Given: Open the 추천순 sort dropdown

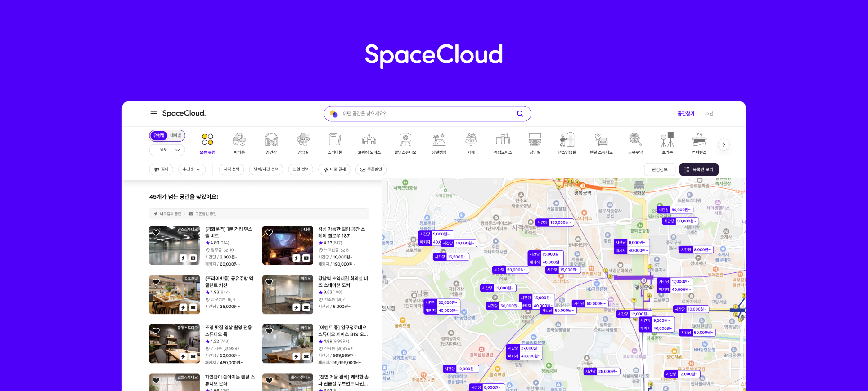Looking at the screenshot, I should tap(192, 169).
